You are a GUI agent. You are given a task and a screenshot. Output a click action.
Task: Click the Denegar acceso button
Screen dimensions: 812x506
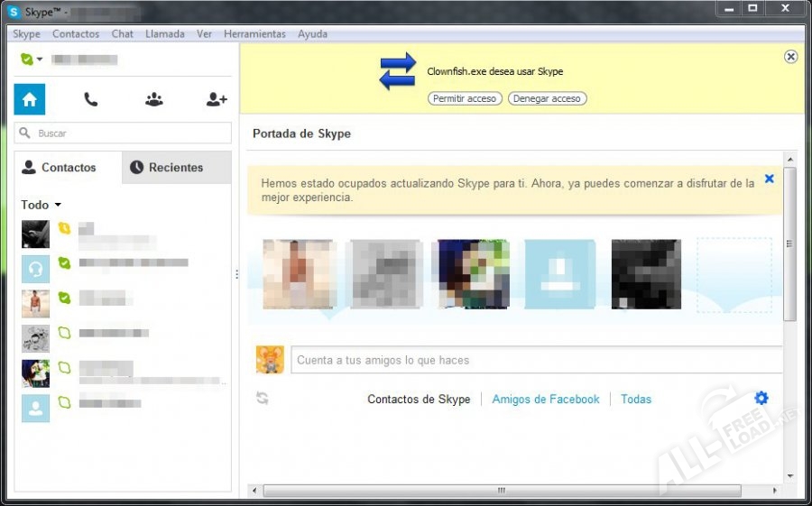tap(547, 98)
